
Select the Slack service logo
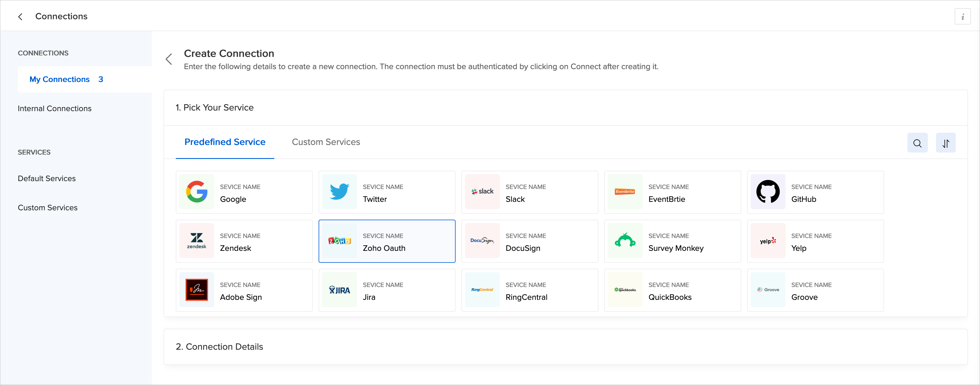482,192
